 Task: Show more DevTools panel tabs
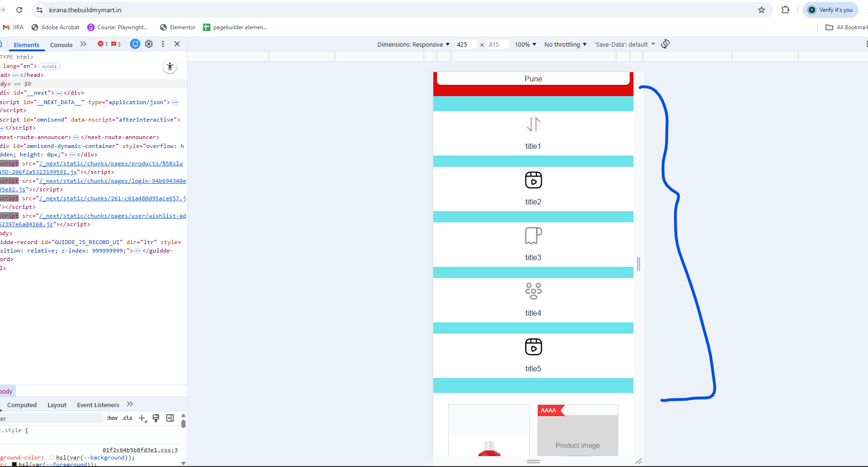coord(83,44)
